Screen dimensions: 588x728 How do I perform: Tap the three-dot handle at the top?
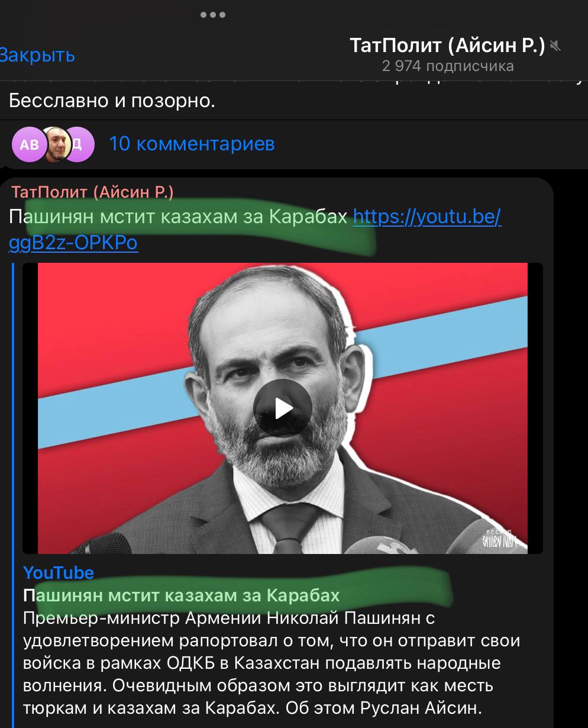tap(212, 15)
